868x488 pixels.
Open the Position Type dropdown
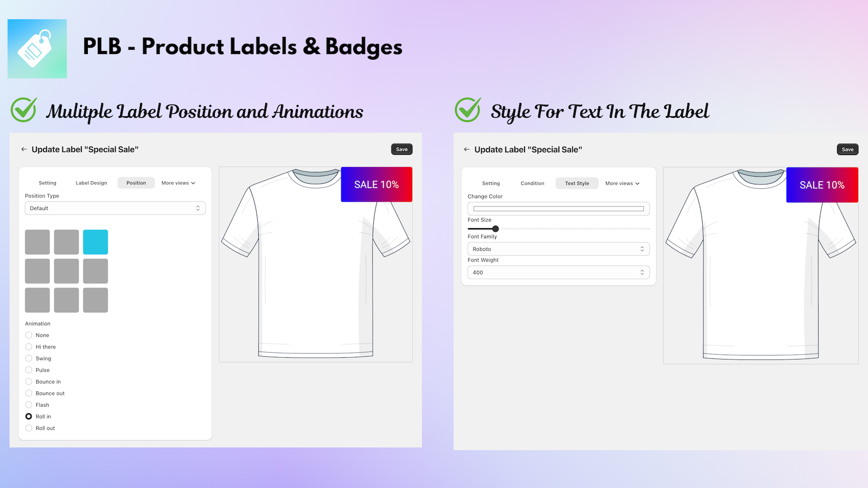pos(114,208)
